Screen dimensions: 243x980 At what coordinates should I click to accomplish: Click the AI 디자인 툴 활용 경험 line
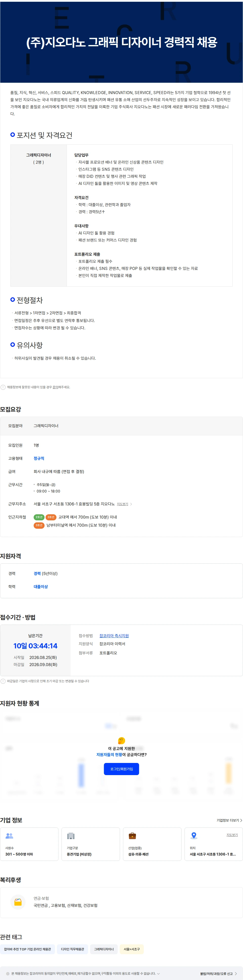[x=96, y=233]
